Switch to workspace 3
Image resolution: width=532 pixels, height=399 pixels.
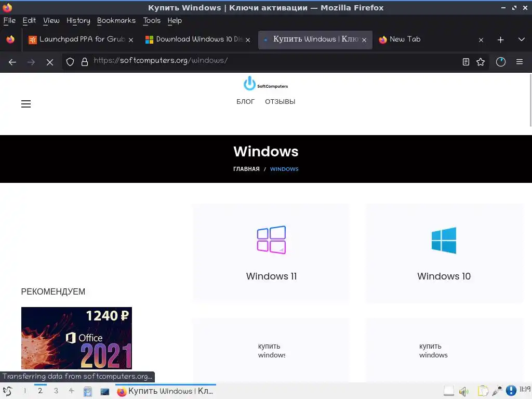coord(56,391)
